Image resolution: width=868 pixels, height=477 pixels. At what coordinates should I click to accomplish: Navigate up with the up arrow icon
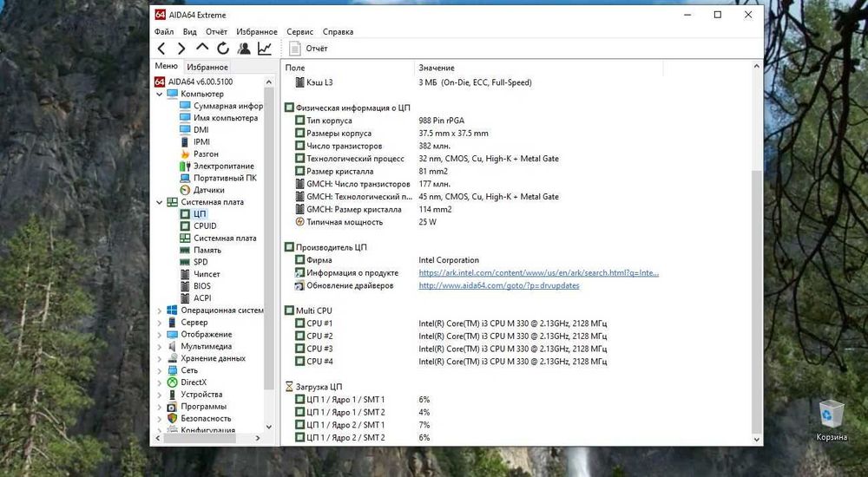202,49
